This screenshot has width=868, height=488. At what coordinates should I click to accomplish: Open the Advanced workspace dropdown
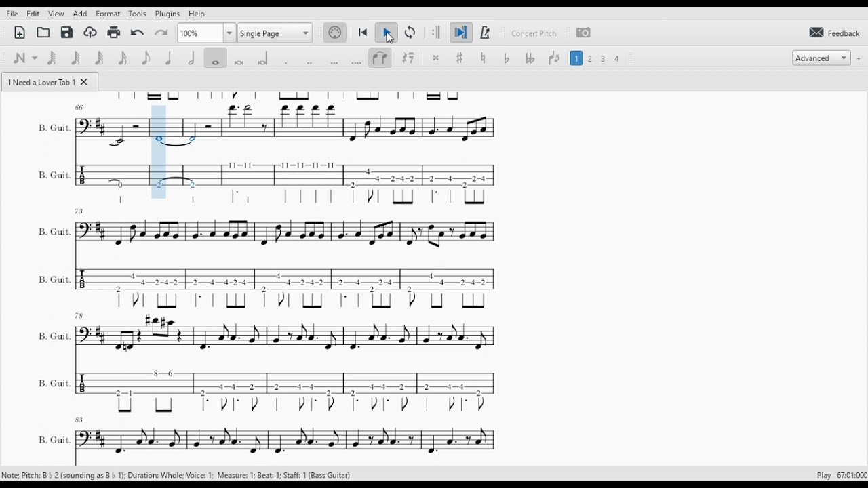pyautogui.click(x=821, y=58)
